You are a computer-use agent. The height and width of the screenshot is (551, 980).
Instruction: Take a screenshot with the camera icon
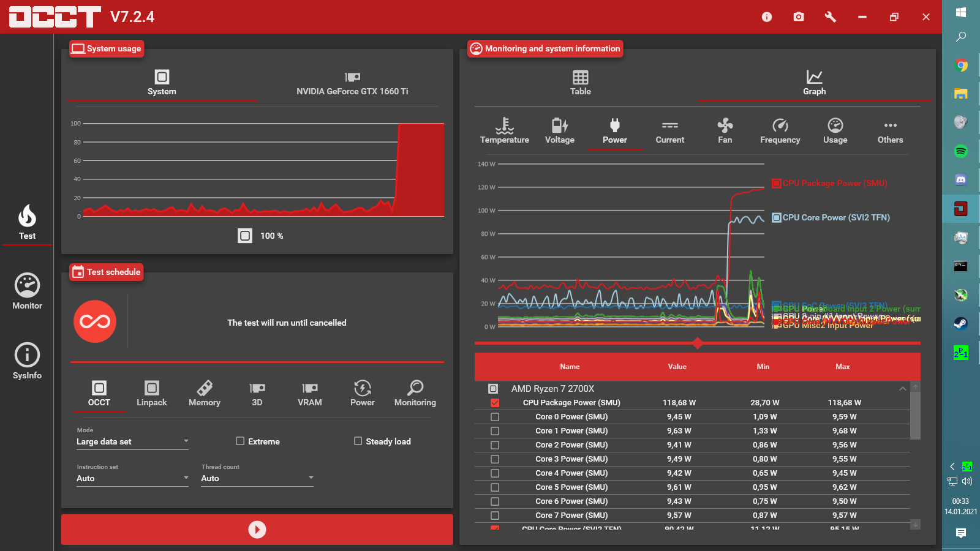pos(799,17)
